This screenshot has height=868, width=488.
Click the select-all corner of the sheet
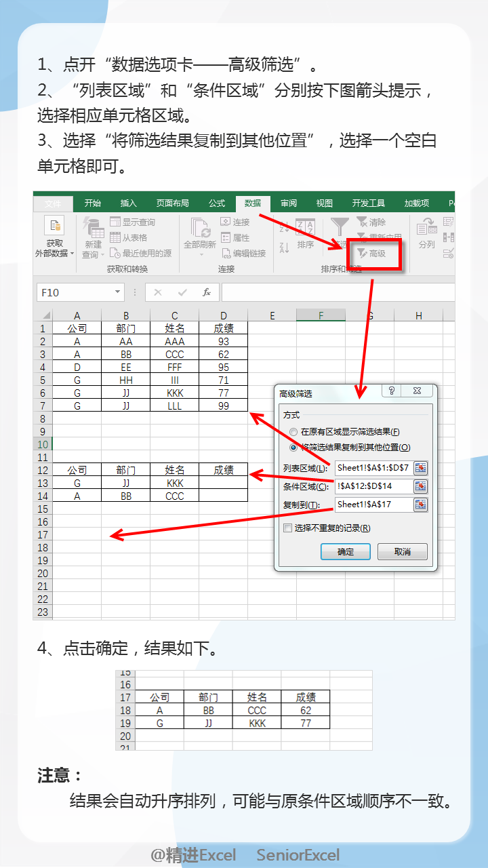pyautogui.click(x=43, y=315)
